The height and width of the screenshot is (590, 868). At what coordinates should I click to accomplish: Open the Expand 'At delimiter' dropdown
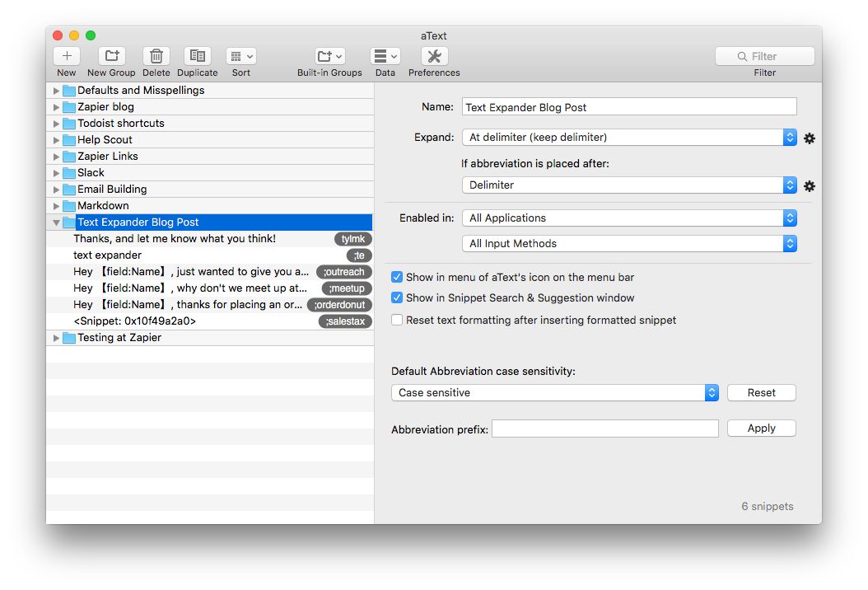(629, 138)
